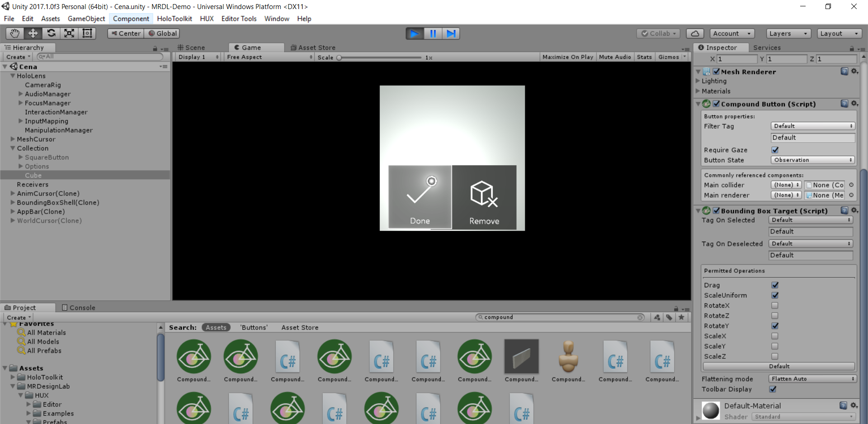The image size is (868, 424).
Task: Click the cloud services icon in the toolbar
Action: tap(695, 33)
